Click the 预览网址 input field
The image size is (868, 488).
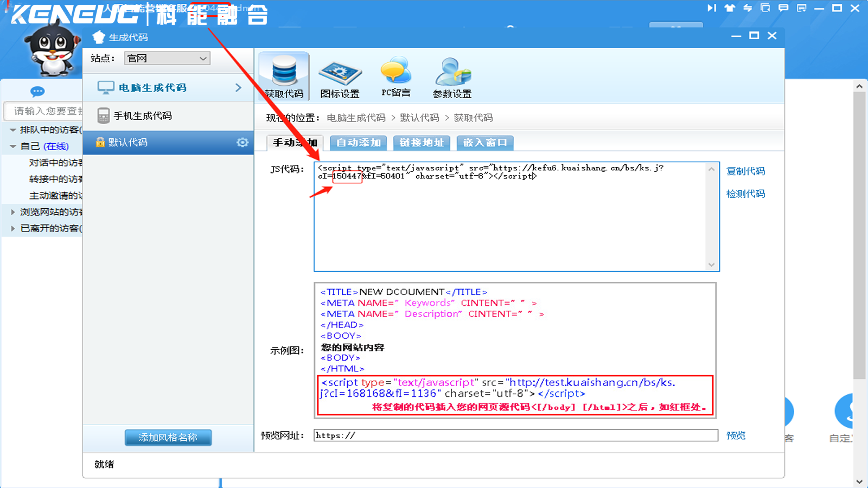(x=516, y=435)
